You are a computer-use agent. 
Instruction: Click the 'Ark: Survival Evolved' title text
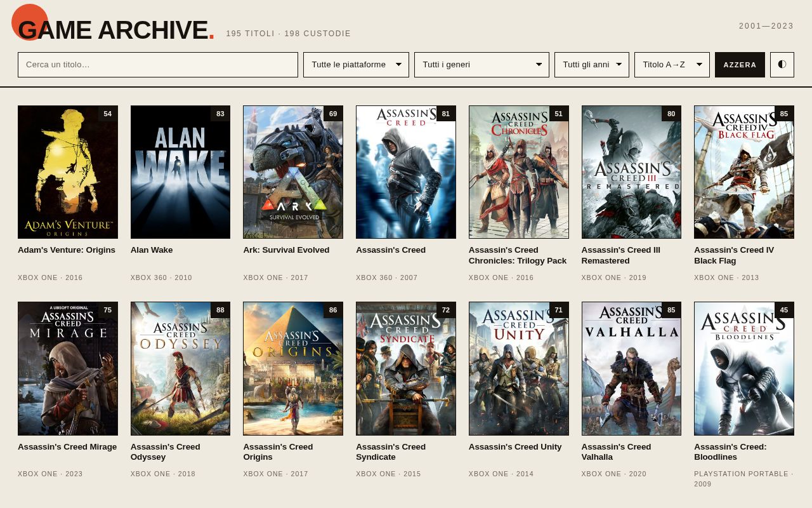coord(286,250)
